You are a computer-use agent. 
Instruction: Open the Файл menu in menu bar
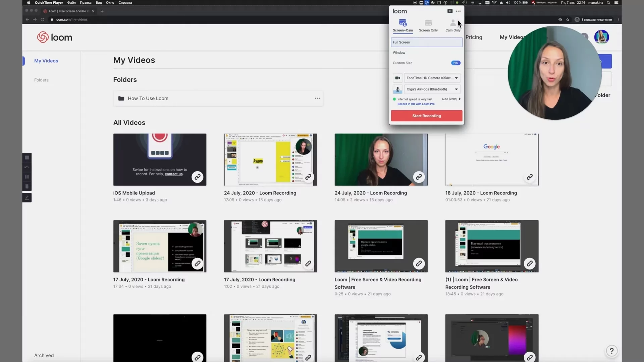(x=71, y=3)
